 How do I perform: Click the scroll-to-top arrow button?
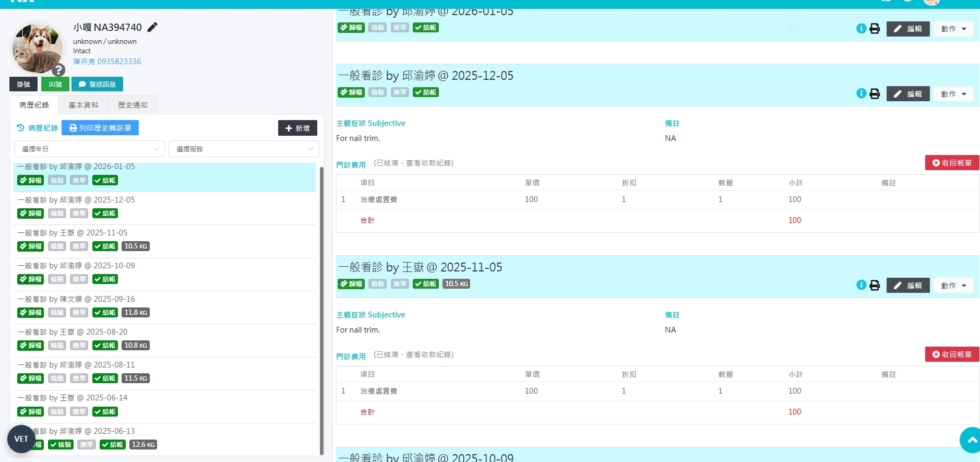click(972, 440)
